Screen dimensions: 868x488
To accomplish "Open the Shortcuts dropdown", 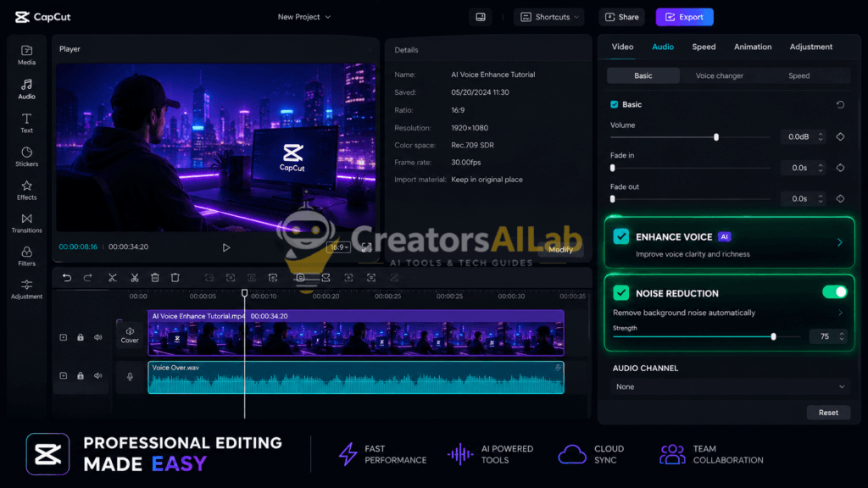I will tap(549, 17).
